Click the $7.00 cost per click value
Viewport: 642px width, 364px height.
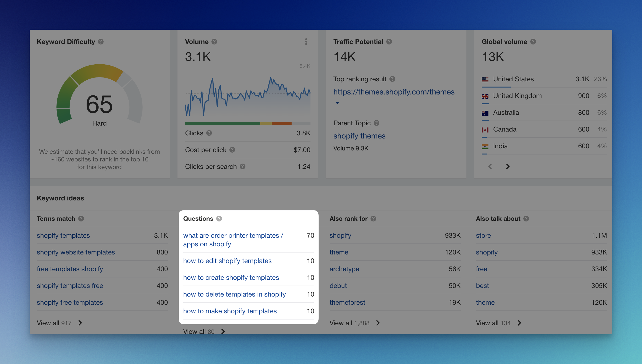[x=302, y=150]
